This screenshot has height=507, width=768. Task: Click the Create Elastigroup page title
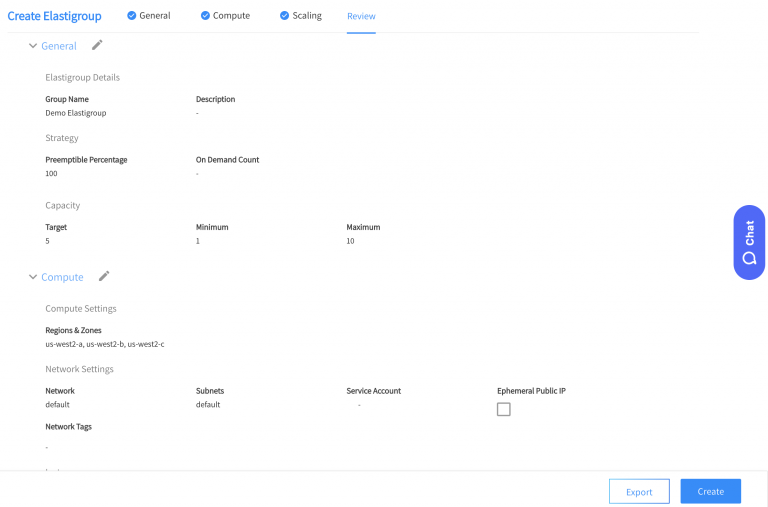pos(54,17)
